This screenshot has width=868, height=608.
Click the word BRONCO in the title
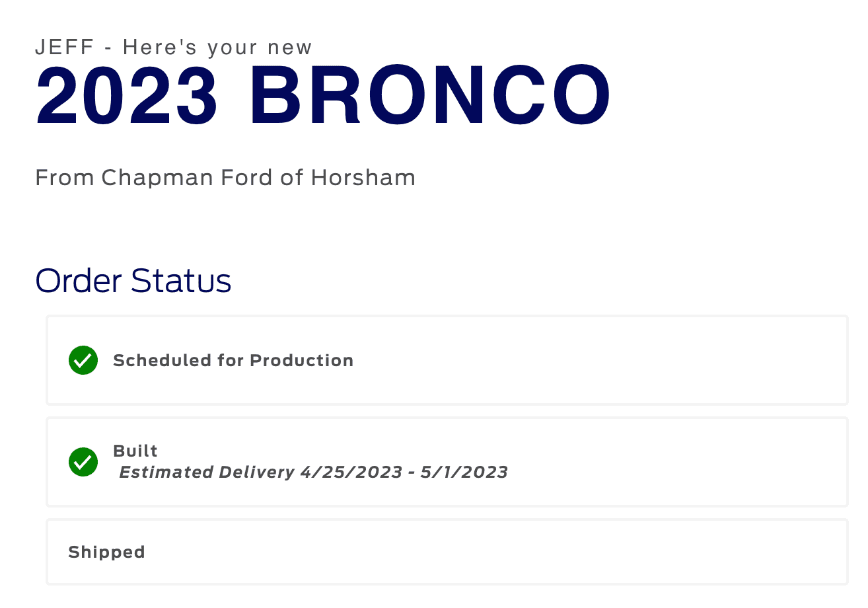(x=430, y=96)
